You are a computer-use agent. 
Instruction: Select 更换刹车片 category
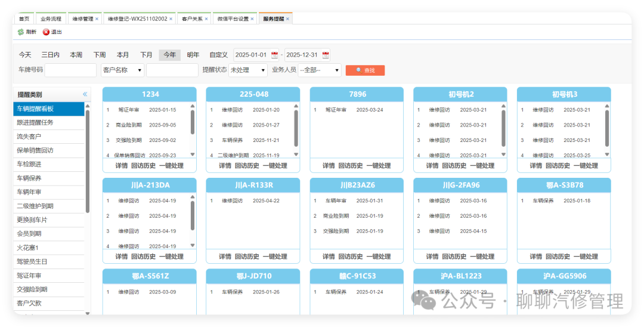point(49,220)
